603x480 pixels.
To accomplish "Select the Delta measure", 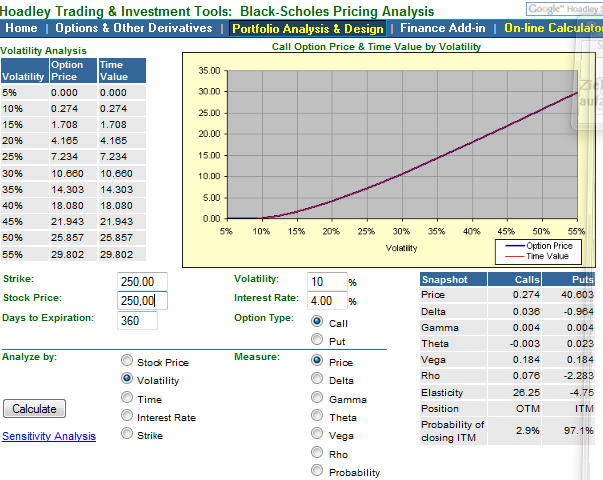I will coord(317,378).
